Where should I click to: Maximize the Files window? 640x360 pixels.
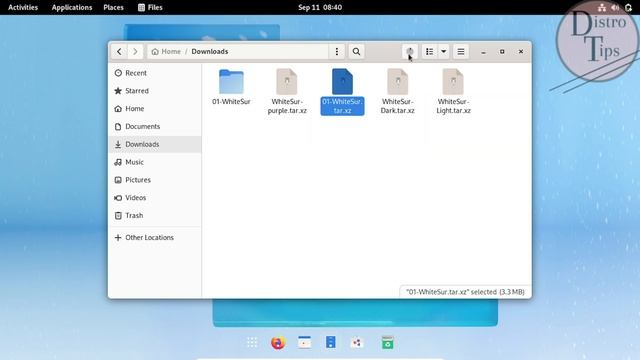[502, 52]
